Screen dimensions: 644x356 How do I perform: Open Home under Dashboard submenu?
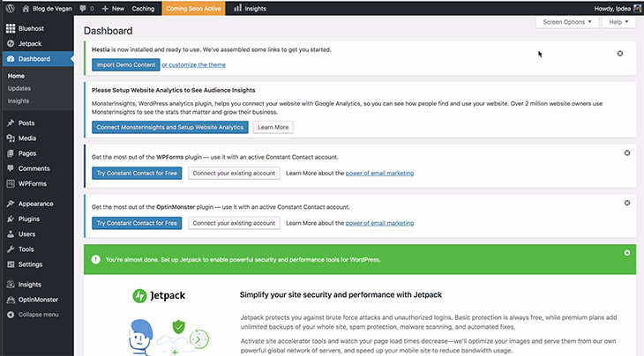pyautogui.click(x=16, y=76)
